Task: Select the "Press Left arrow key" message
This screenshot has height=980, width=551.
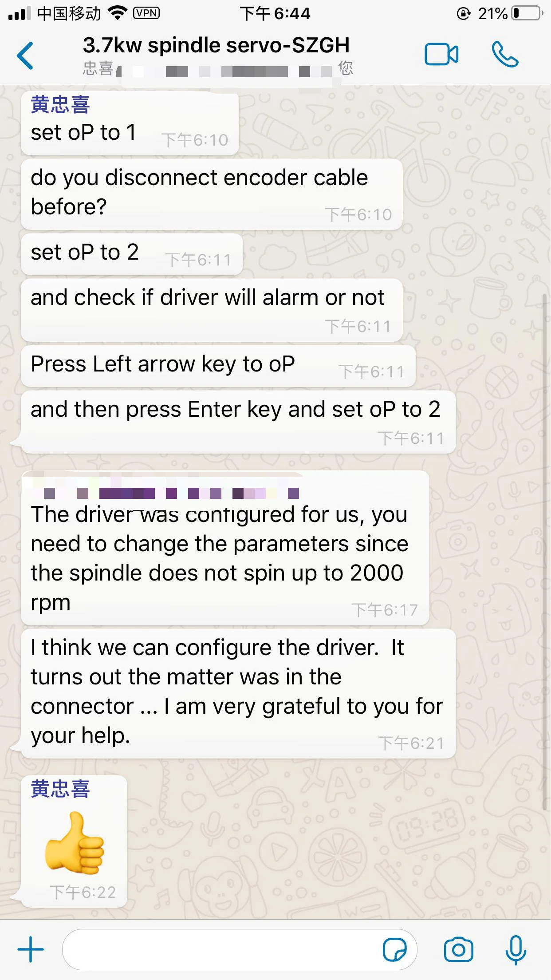Action: point(218,366)
